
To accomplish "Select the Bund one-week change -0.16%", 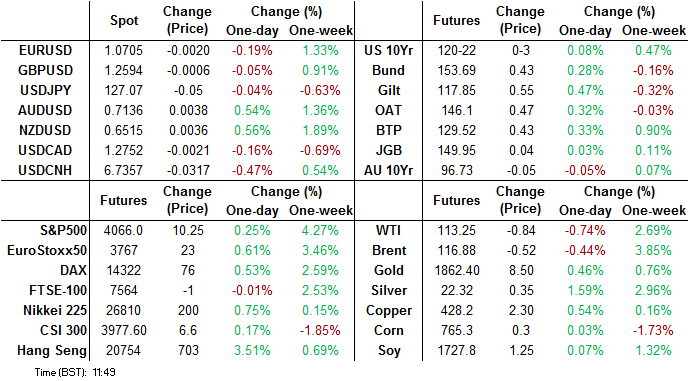I will [653, 71].
